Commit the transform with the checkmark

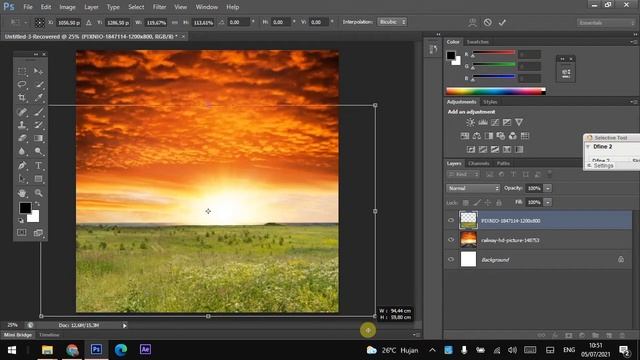pos(502,22)
